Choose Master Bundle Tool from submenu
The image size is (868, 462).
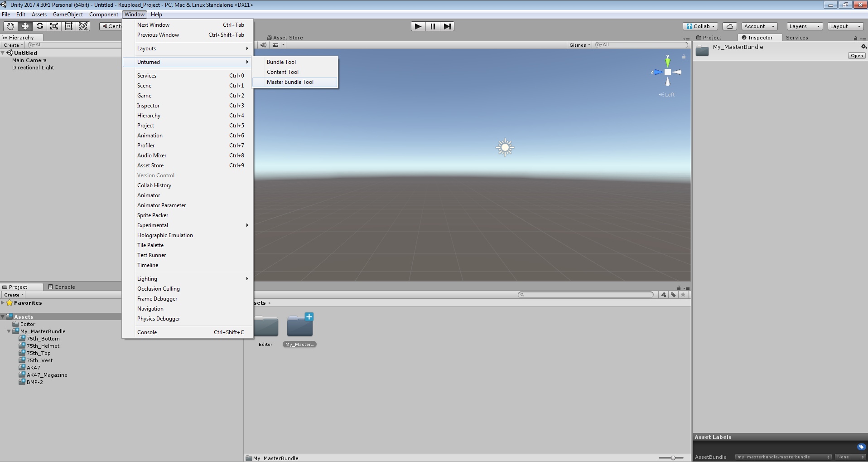(295, 82)
